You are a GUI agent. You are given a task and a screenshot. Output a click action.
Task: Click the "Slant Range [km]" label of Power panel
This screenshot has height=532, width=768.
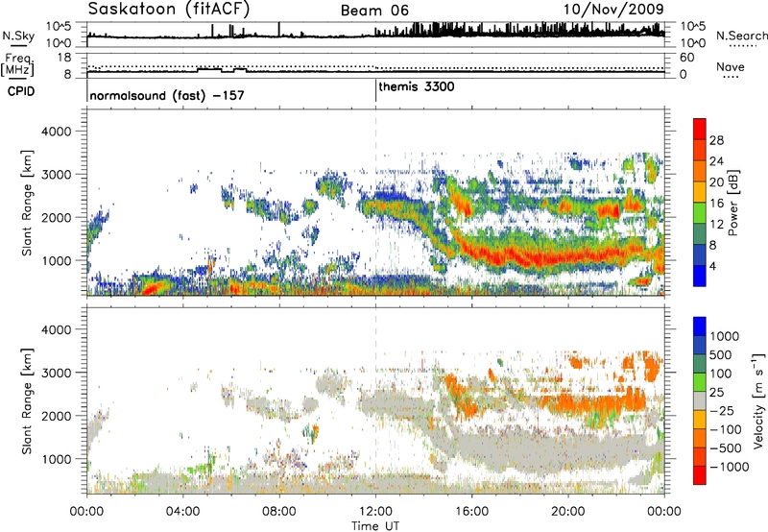pos(27,204)
